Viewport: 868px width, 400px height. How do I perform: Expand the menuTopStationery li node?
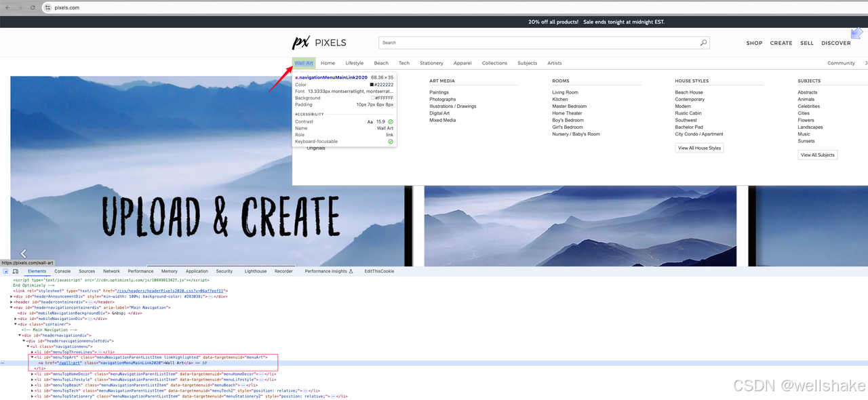(32, 396)
